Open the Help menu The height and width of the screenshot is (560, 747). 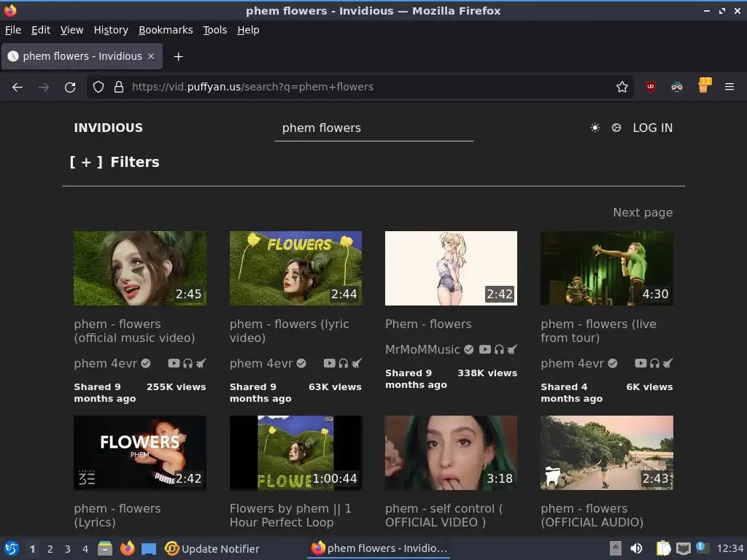click(x=248, y=30)
